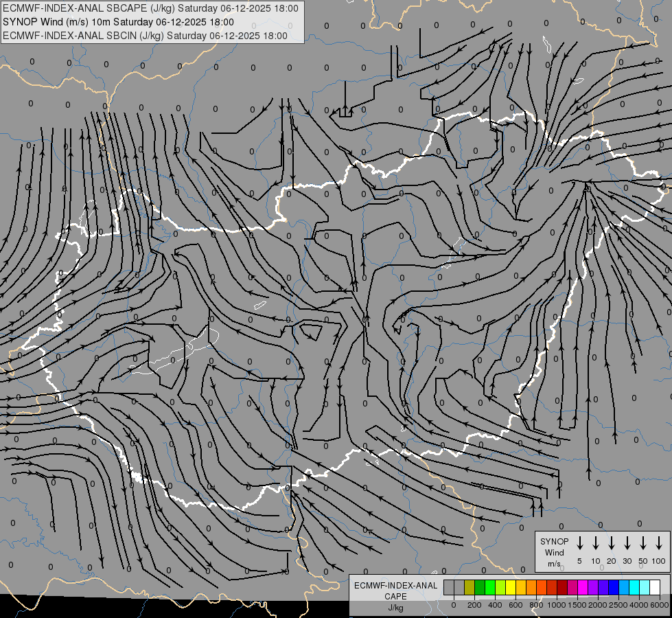
Task: Pick the pure yellow CAPE legend swatch
Action: click(x=511, y=587)
